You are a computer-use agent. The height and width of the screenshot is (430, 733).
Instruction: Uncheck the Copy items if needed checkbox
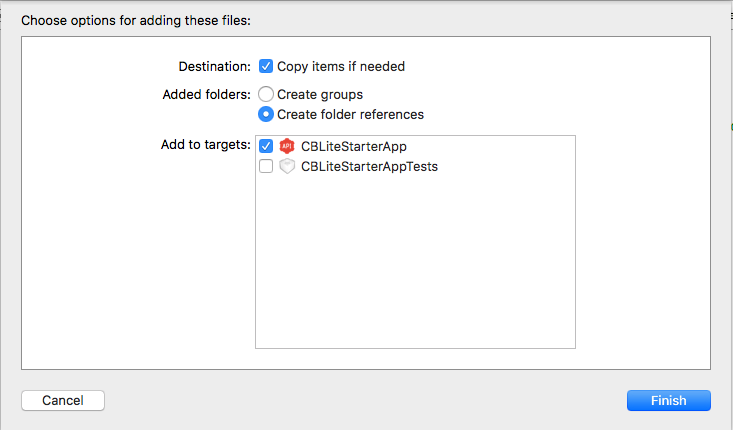(x=266, y=66)
